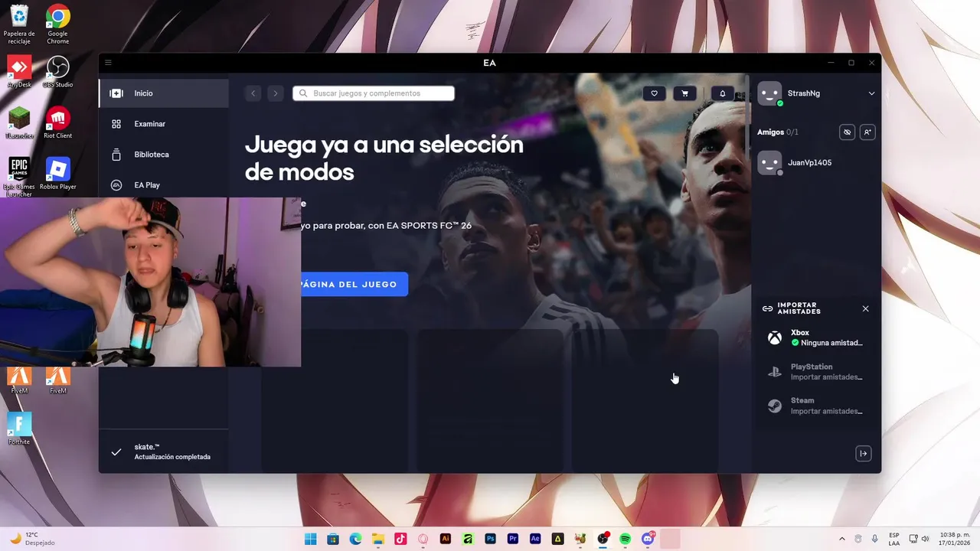Open Spotify from taskbar
This screenshot has width=980, height=551.
point(626,539)
